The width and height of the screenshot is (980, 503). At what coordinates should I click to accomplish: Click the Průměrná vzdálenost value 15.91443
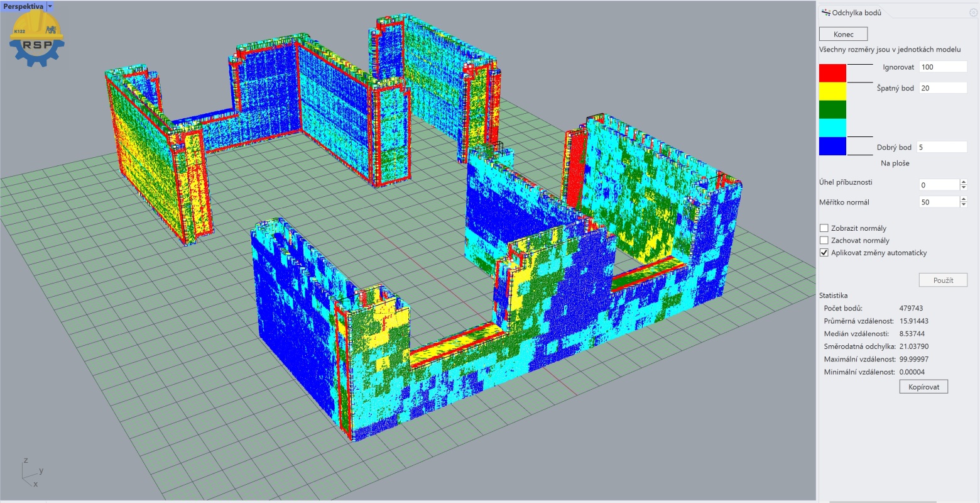click(913, 321)
